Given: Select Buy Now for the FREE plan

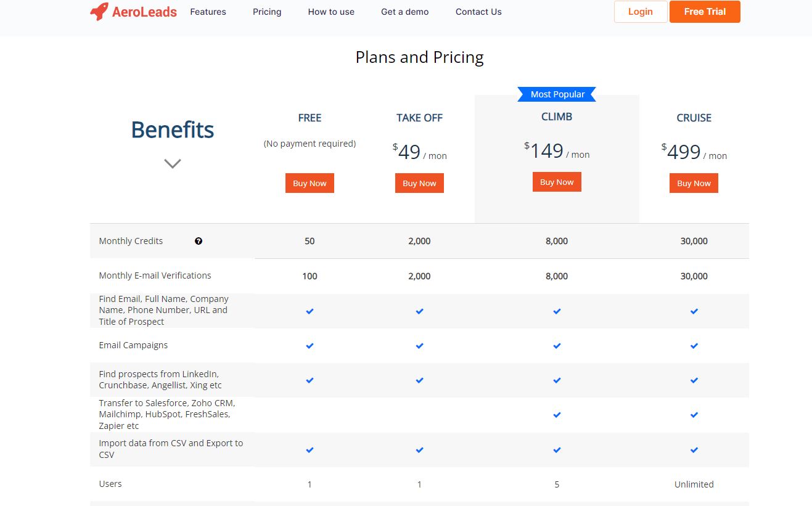Looking at the screenshot, I should [310, 183].
